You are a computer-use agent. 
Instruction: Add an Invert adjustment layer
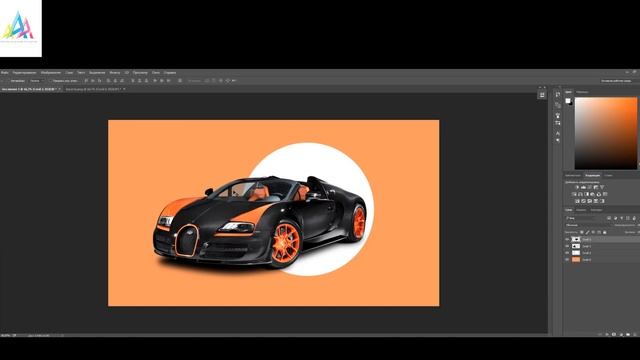[577, 201]
